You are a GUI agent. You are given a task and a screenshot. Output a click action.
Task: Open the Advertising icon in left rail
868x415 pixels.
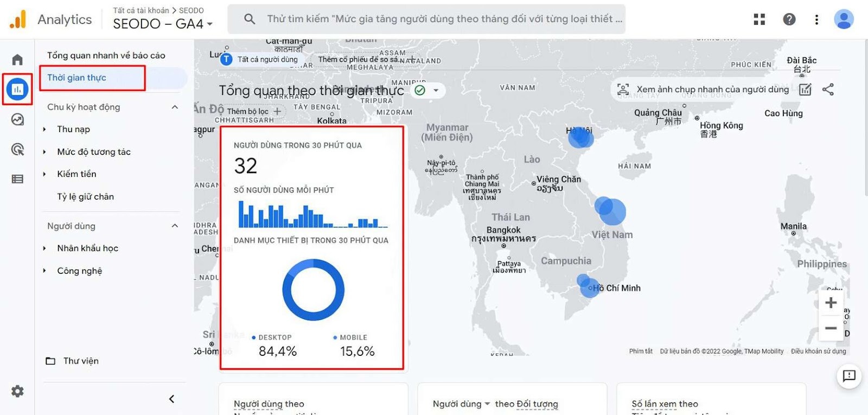point(17,149)
